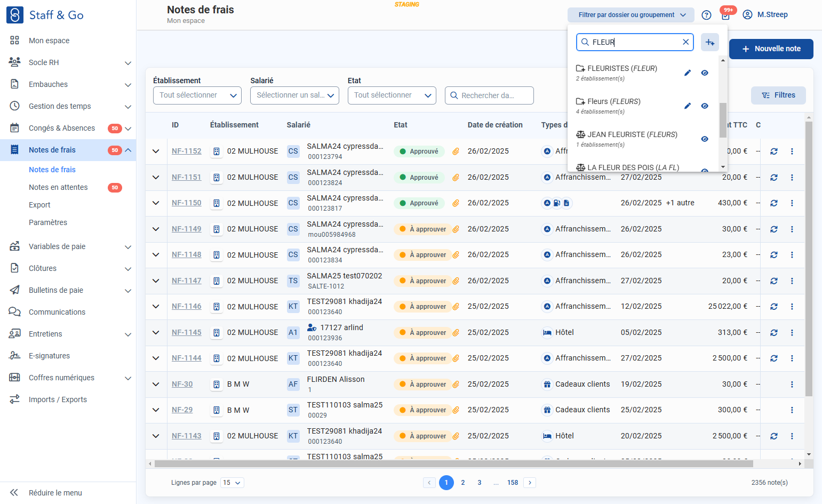Expand the NF-1149 row details
Image resolution: width=822 pixels, height=504 pixels.
coord(156,229)
